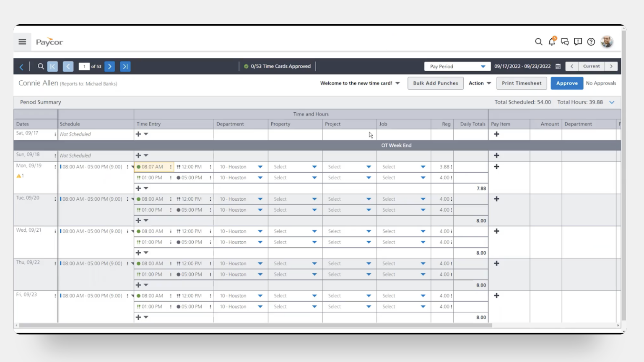Click the search magnifier in the header

pyautogui.click(x=538, y=41)
